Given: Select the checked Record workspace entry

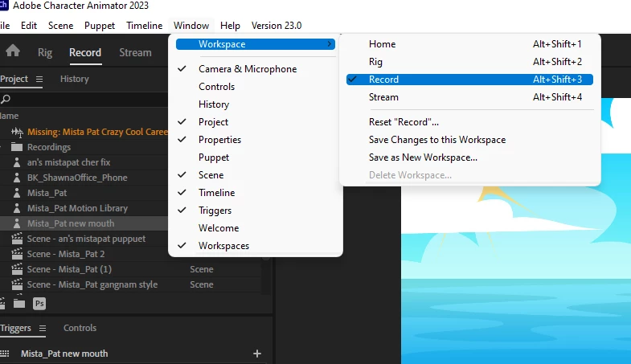Looking at the screenshot, I should pyautogui.click(x=469, y=80).
